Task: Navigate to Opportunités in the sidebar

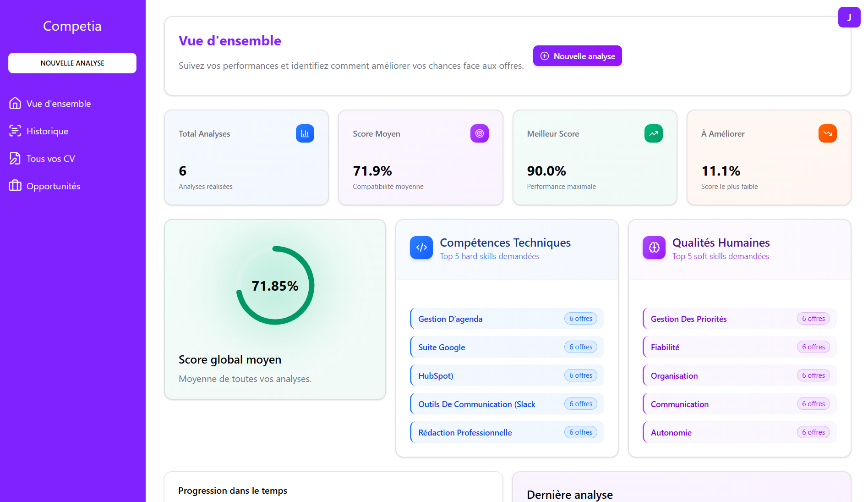Action: 53,186
